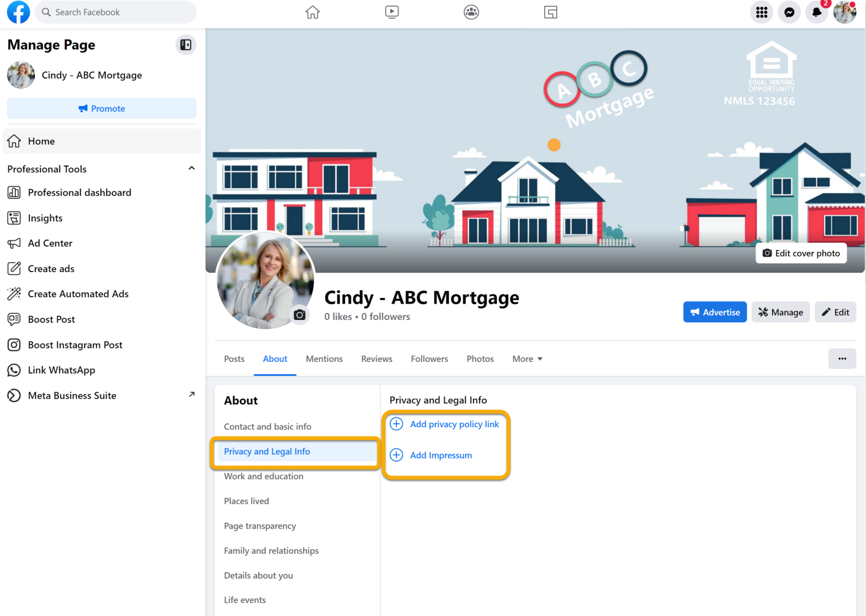Click the '0 likes' count text
The height and width of the screenshot is (616, 866).
338,316
